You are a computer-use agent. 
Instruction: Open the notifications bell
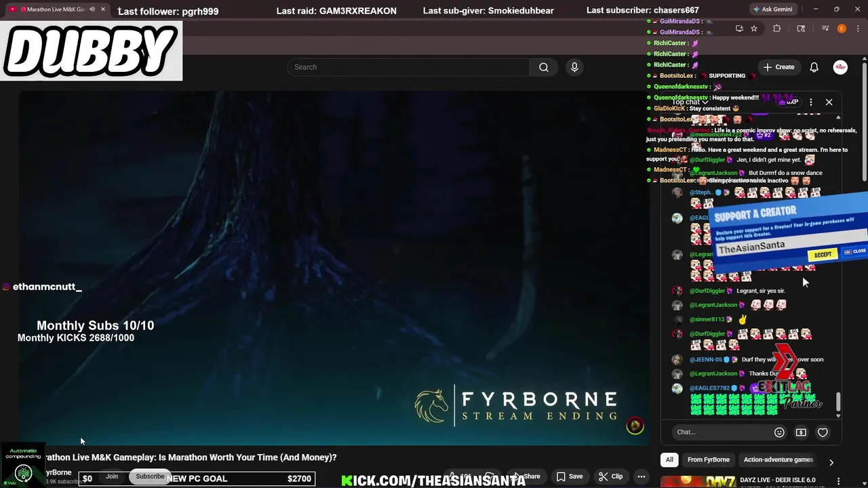coord(814,67)
